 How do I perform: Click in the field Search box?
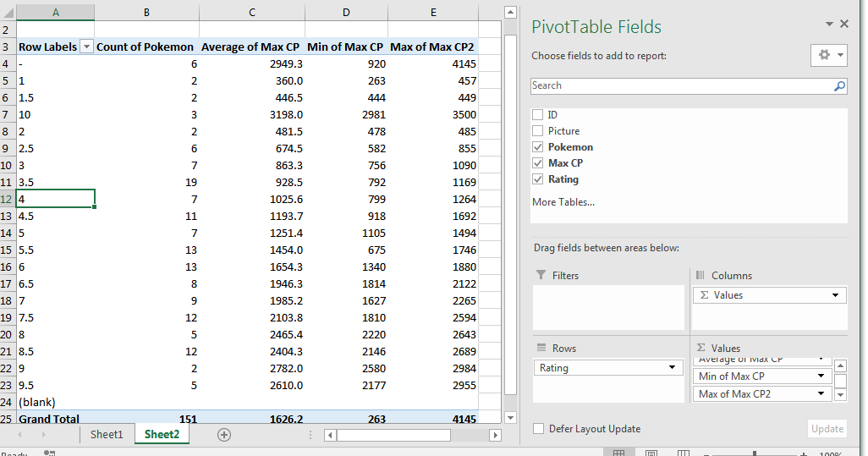coord(682,85)
